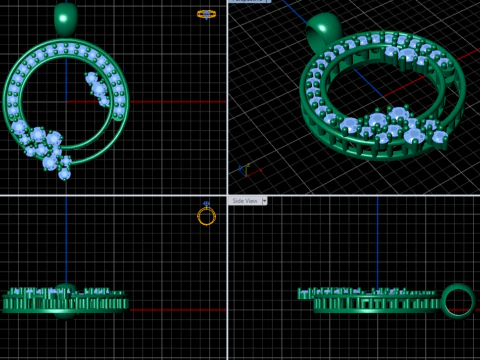Select the pendant profile in bottom-left viewport
Viewport: 480px width, 360px height.
(66, 301)
